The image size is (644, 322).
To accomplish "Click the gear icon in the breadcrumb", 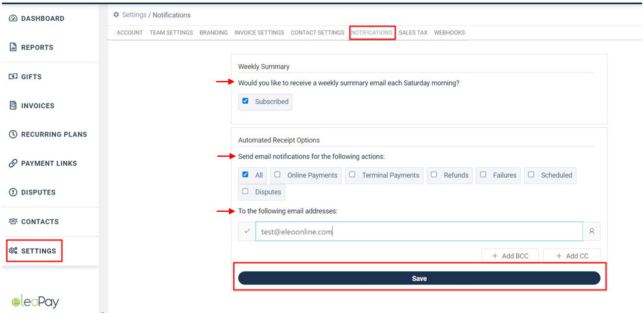I will tap(116, 15).
